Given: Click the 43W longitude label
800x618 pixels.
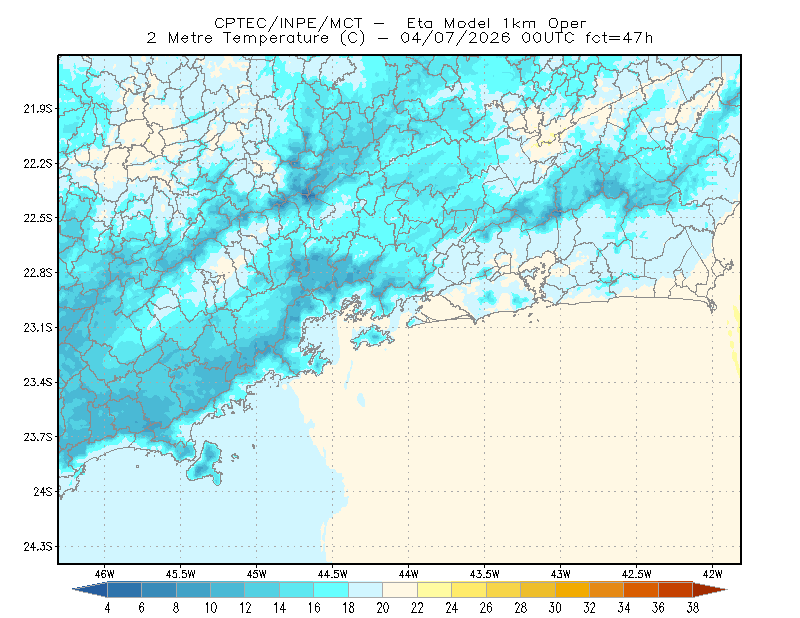Looking at the screenshot, I should (561, 574).
